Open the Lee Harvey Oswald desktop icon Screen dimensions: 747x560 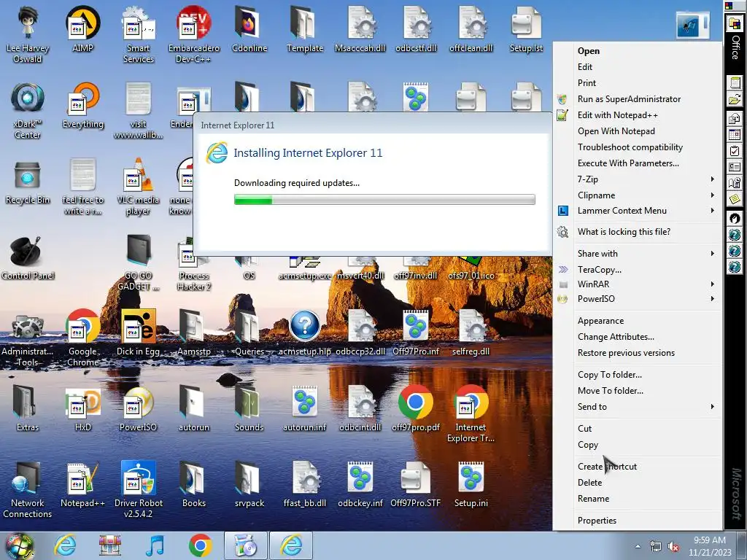click(27, 34)
